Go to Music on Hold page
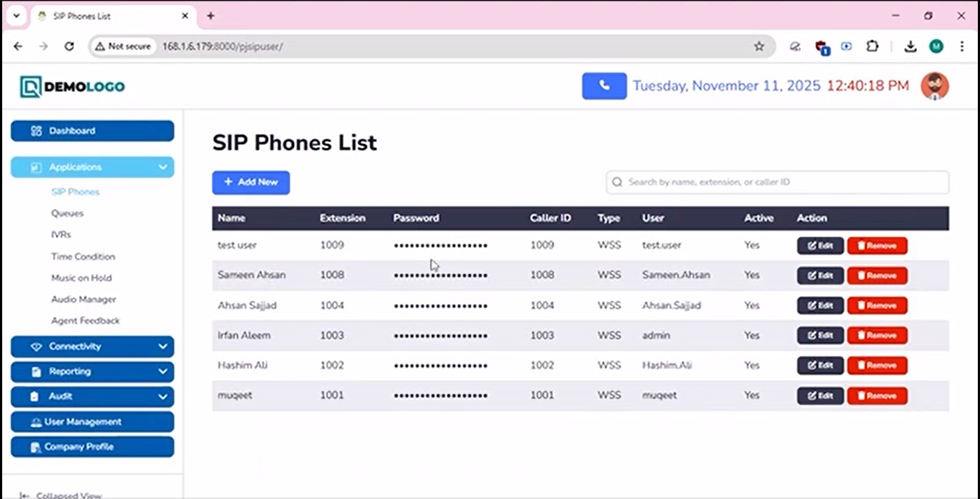 tap(81, 278)
